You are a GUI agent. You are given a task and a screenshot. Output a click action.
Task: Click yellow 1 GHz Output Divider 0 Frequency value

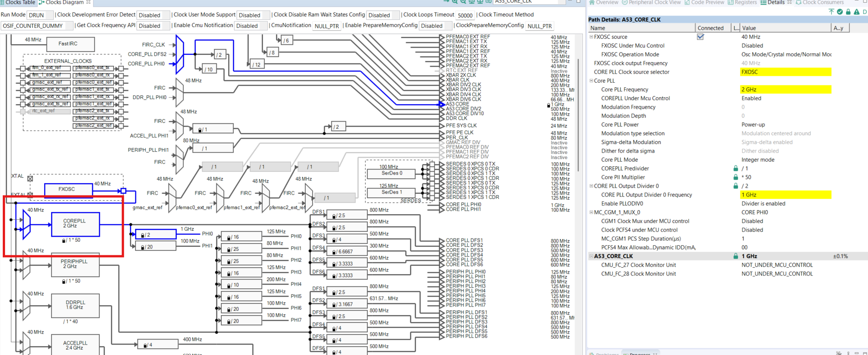785,195
